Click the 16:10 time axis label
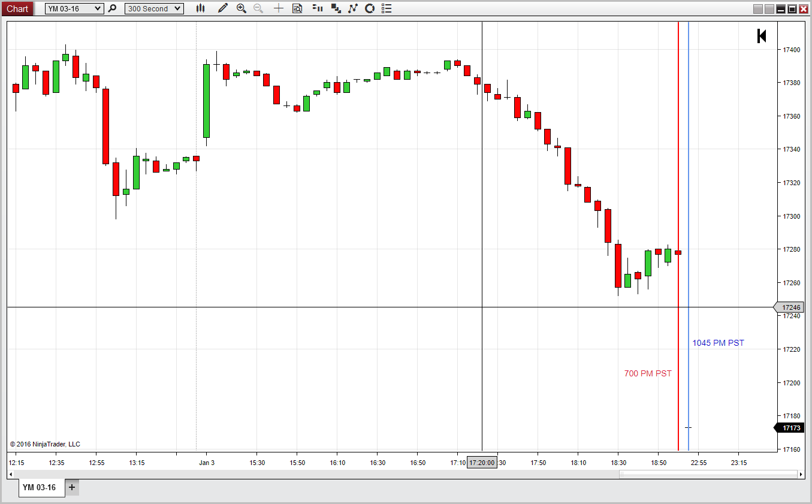Screen dimensions: 812x504 click(x=337, y=463)
